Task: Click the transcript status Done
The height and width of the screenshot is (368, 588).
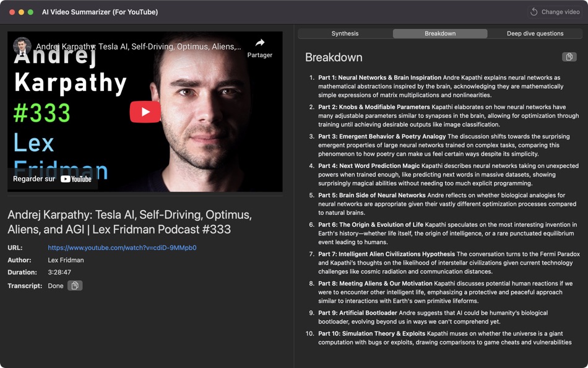Action: point(56,286)
